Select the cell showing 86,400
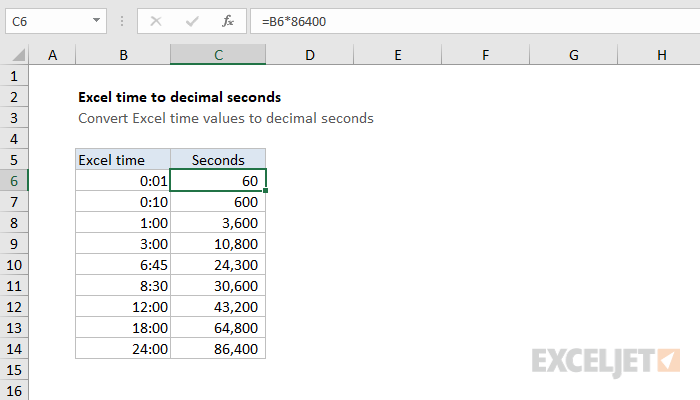The image size is (700, 400). 218,349
